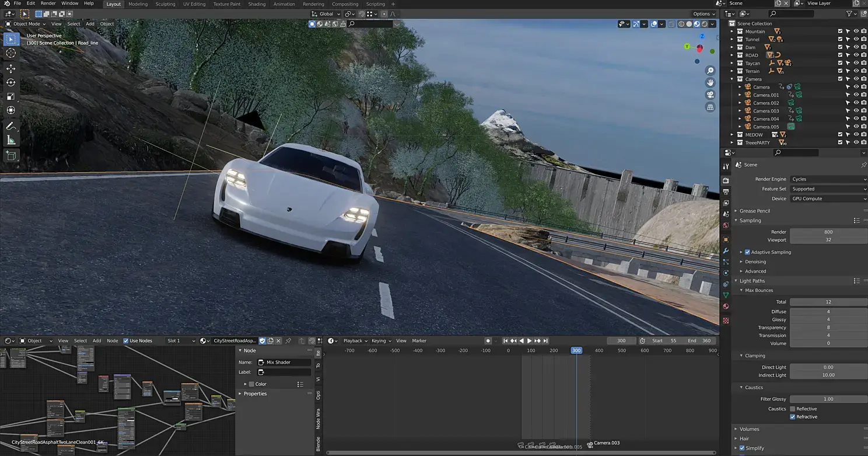This screenshot has width=868, height=456.
Task: Select the Cursor tool in the toolbar
Action: 10,53
